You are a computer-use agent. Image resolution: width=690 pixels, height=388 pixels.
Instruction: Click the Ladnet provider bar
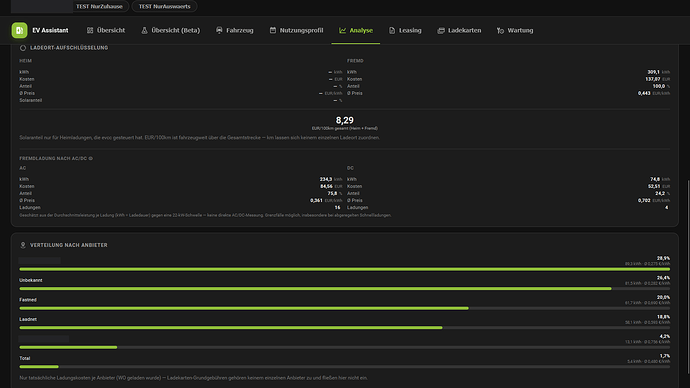[x=345, y=328]
